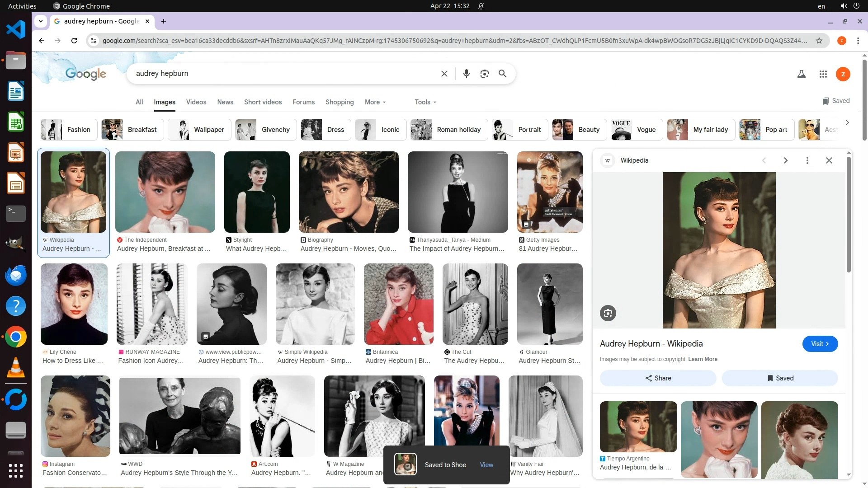Open three-dot menu in preview panel
Screen dimensions: 868x488
coord(807,160)
